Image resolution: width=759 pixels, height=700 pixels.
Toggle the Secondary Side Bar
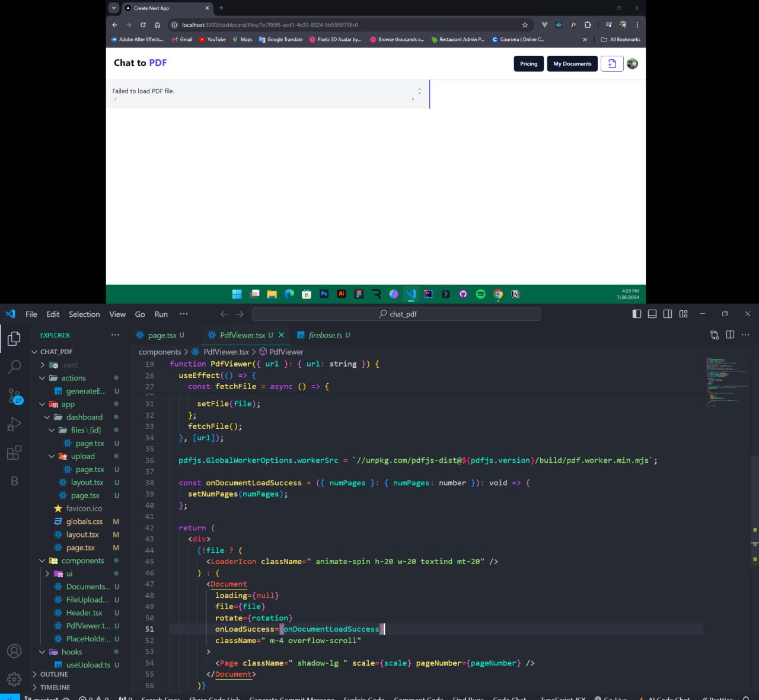[668, 314]
